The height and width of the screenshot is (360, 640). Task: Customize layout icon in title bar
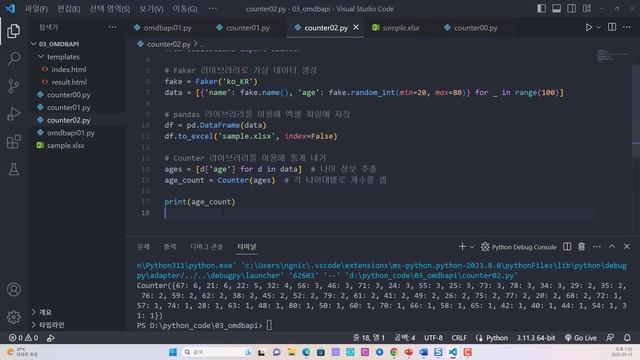(x=587, y=9)
